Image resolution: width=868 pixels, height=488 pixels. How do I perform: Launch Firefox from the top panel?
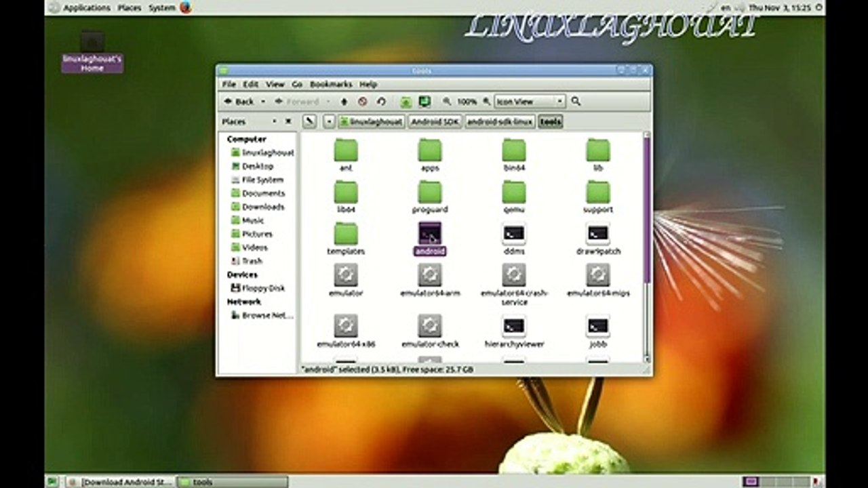[186, 7]
